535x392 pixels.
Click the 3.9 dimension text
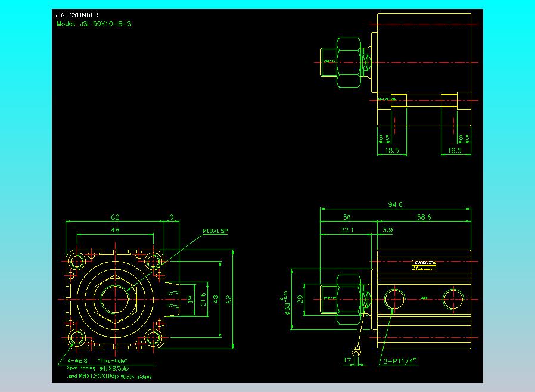(387, 230)
